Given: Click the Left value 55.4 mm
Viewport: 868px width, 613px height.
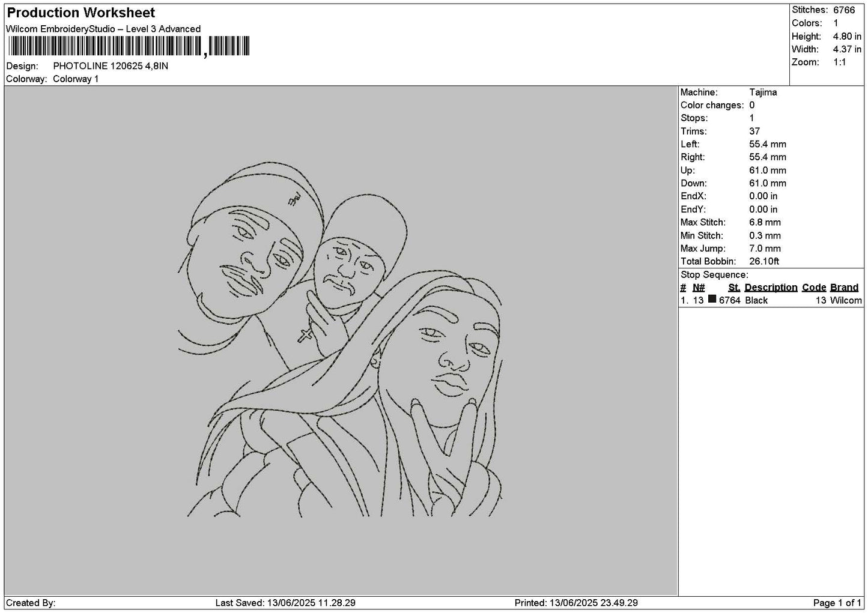Looking at the screenshot, I should (x=768, y=145).
